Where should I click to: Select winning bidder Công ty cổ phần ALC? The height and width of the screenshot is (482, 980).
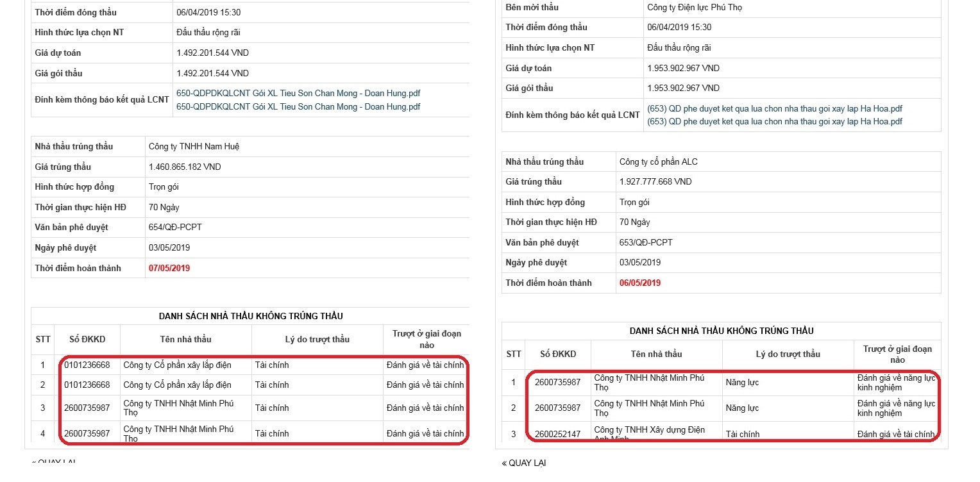pos(658,162)
